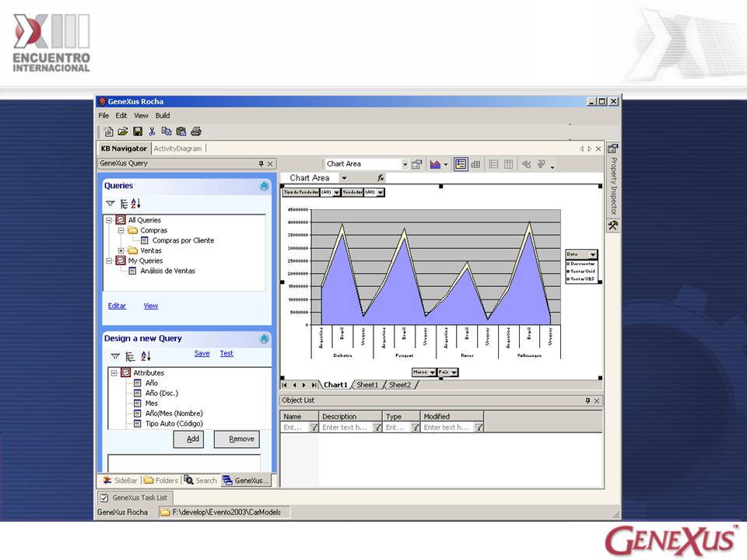Click the filter icon in Modified column
The height and width of the screenshot is (560, 747).
point(479,428)
